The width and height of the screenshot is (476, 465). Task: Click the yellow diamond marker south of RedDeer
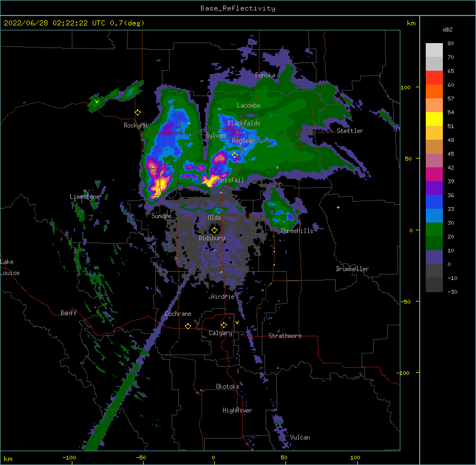pos(235,155)
